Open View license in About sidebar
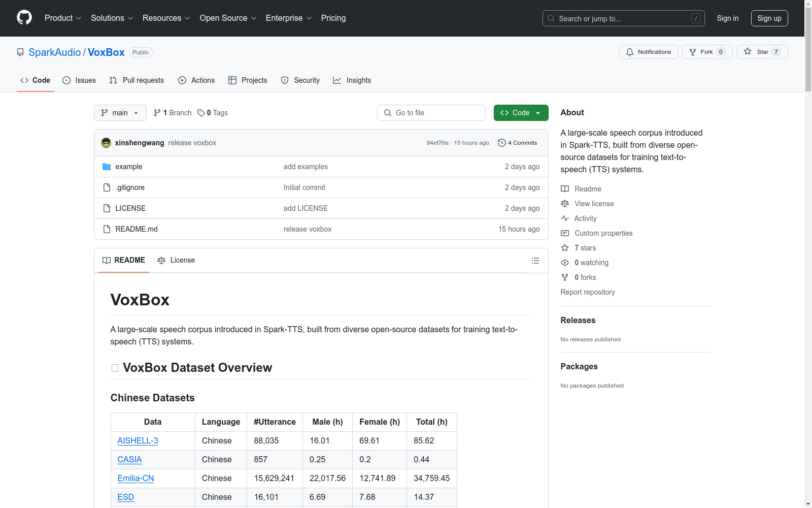 587,204
